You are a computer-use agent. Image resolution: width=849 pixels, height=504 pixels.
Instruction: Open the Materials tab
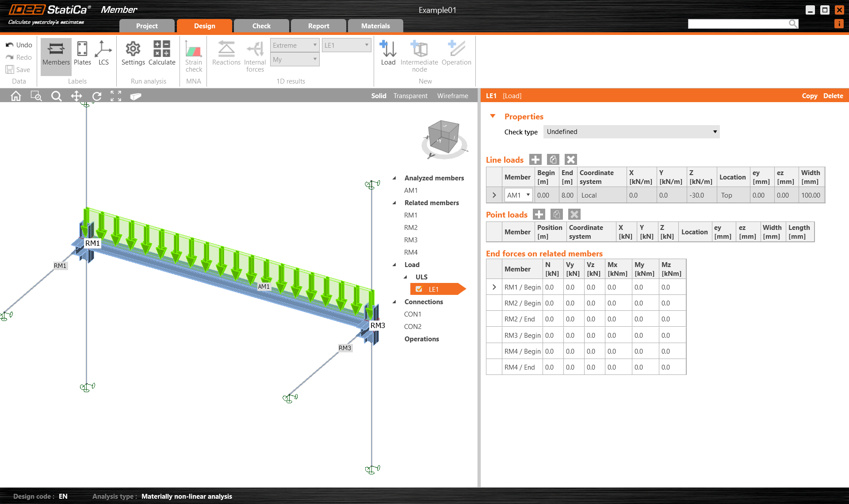tap(375, 26)
